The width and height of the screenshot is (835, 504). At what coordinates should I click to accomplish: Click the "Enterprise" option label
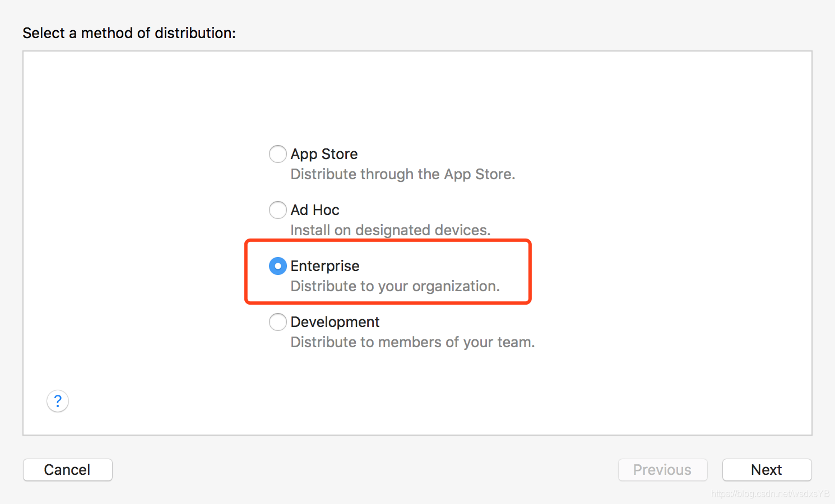click(x=325, y=266)
